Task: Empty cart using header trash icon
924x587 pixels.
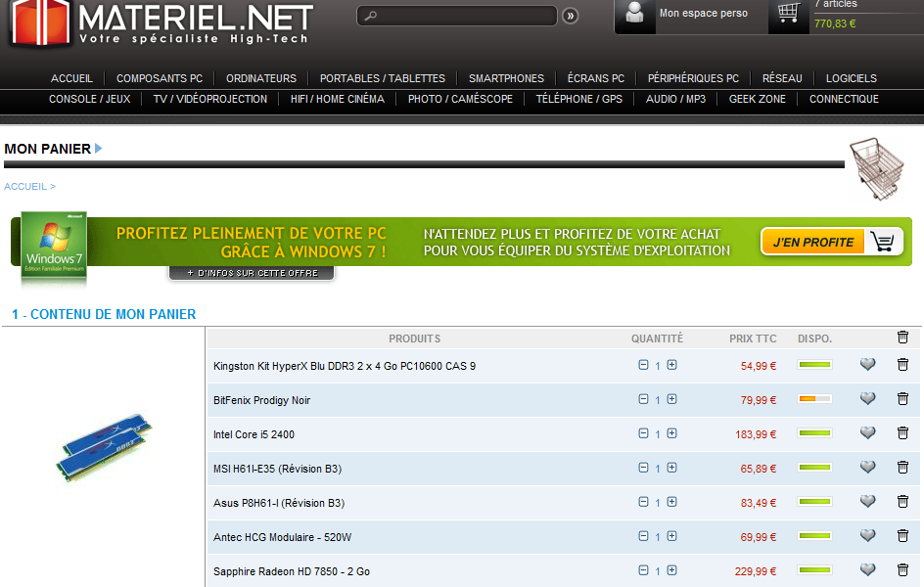Action: (902, 338)
